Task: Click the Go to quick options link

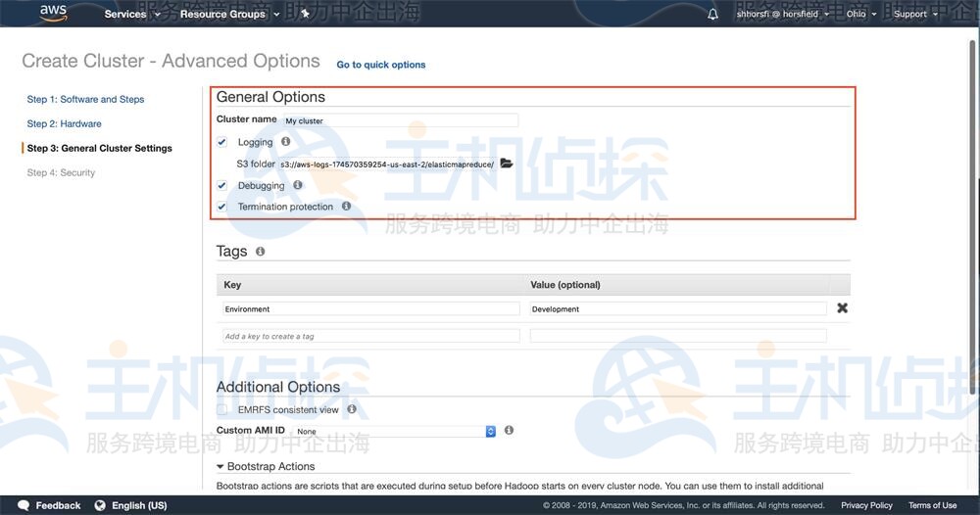Action: click(x=381, y=65)
